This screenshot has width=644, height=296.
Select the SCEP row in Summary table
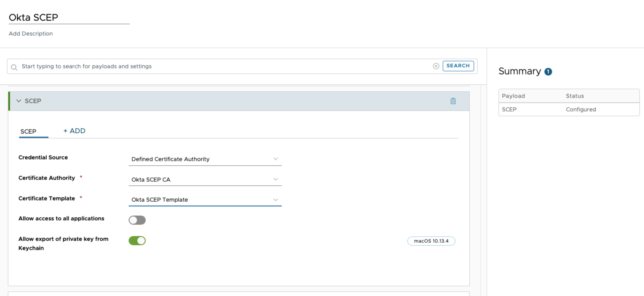[569, 109]
